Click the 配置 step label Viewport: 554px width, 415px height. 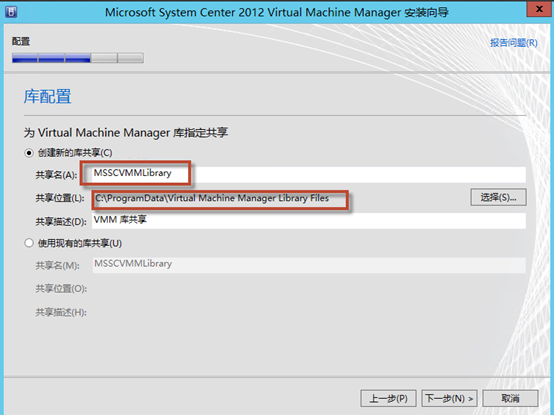click(21, 41)
